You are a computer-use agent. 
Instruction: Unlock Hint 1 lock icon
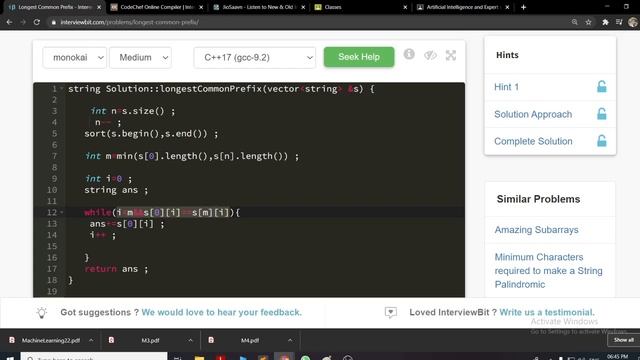click(602, 87)
